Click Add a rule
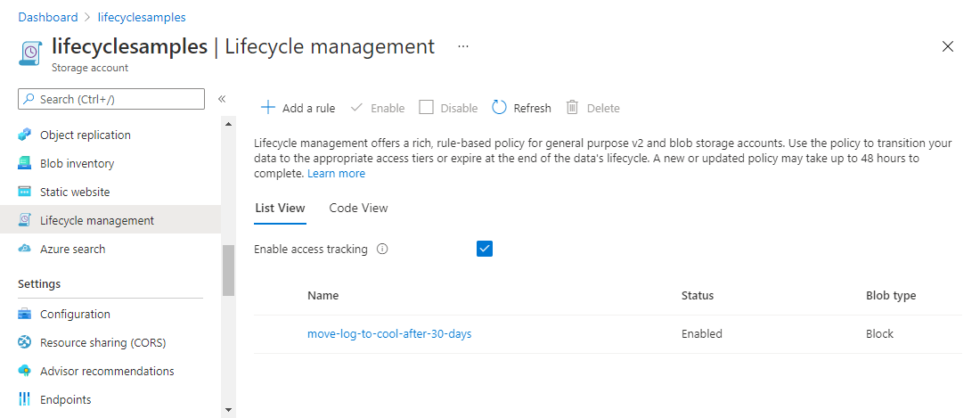The width and height of the screenshot is (980, 418). click(298, 108)
